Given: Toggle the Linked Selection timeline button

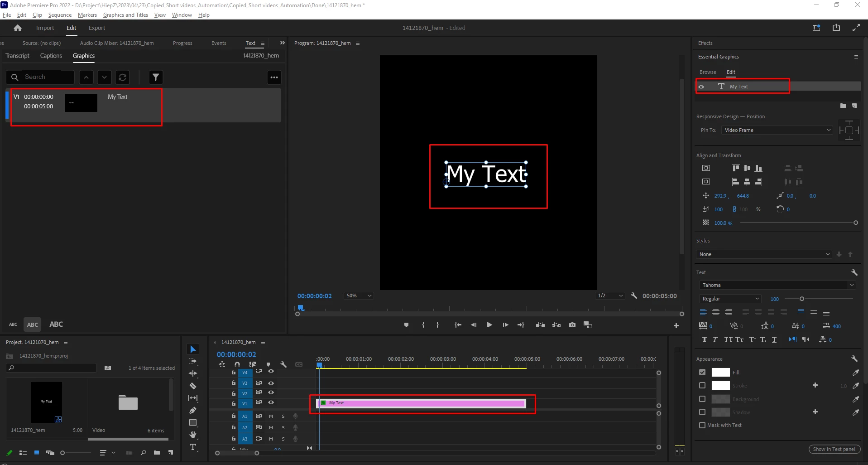Looking at the screenshot, I should click(253, 364).
